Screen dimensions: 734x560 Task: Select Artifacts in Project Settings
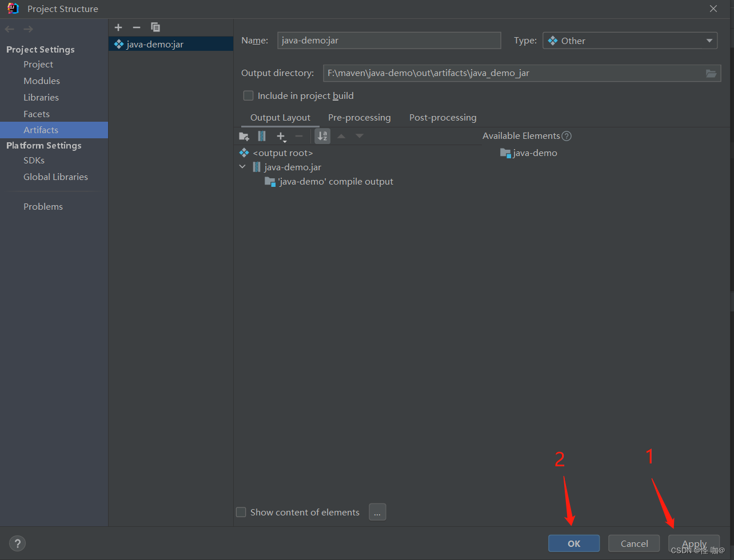[x=54, y=130]
